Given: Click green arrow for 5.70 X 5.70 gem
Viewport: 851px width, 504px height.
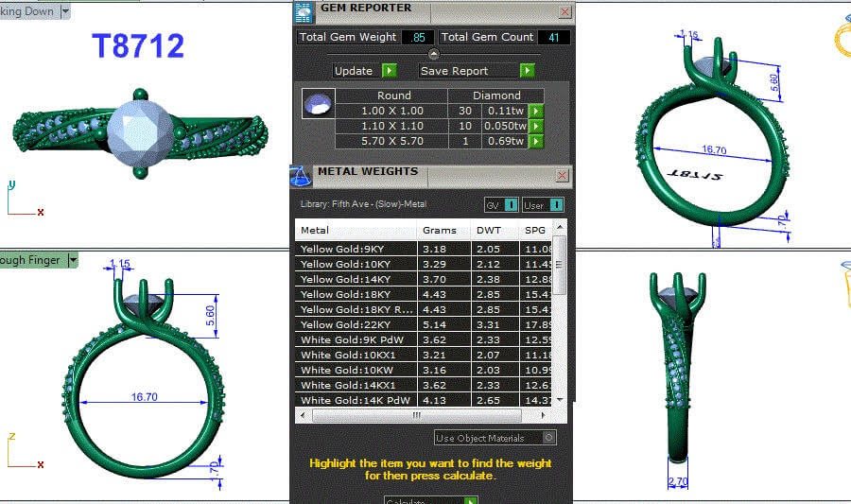Looking at the screenshot, I should click(536, 142).
